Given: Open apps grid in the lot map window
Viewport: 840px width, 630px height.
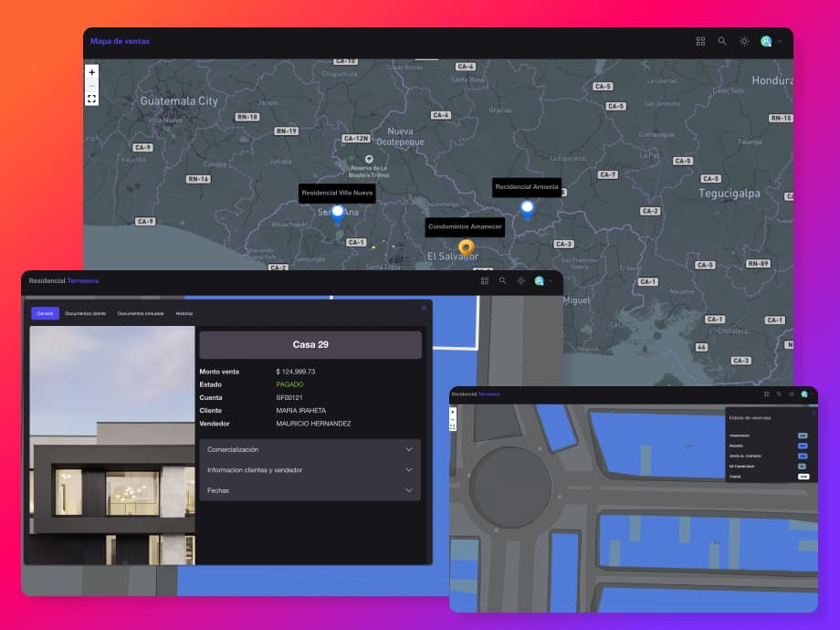Looking at the screenshot, I should tap(767, 394).
